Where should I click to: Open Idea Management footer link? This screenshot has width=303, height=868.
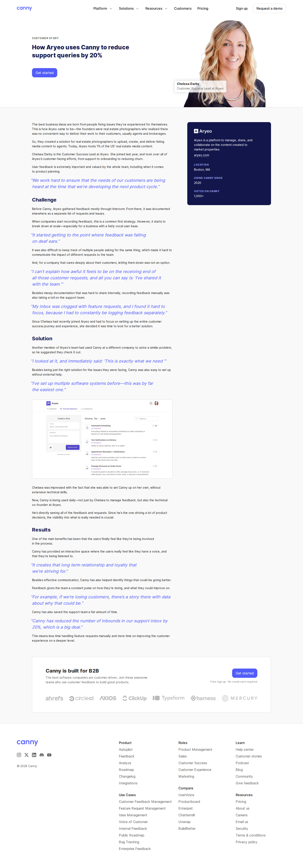click(133, 815)
